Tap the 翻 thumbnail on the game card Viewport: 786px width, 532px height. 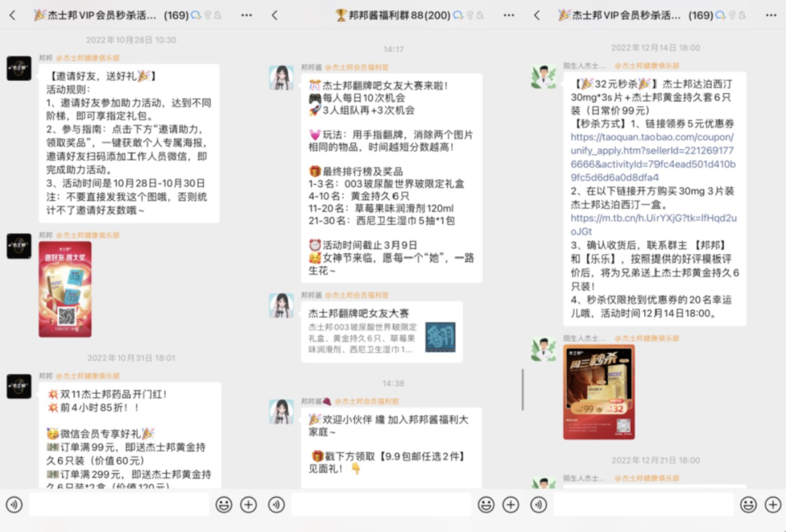[x=440, y=337]
